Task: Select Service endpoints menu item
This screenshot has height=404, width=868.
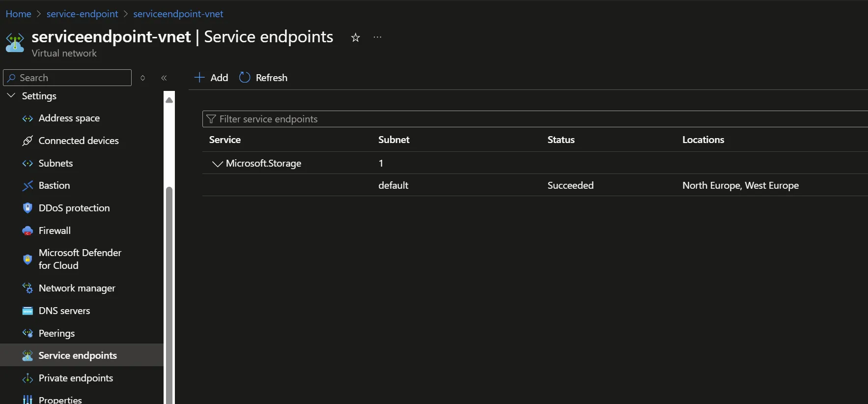Action: [82, 356]
